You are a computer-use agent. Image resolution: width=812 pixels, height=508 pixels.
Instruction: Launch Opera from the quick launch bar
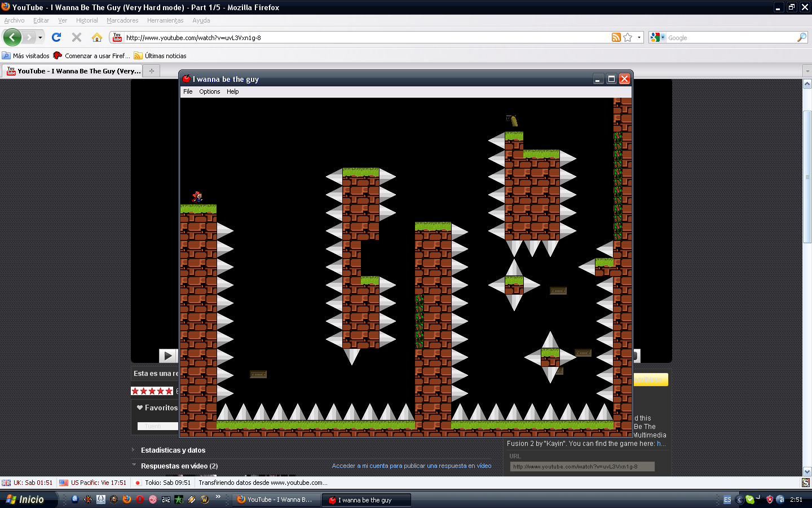pyautogui.click(x=140, y=500)
